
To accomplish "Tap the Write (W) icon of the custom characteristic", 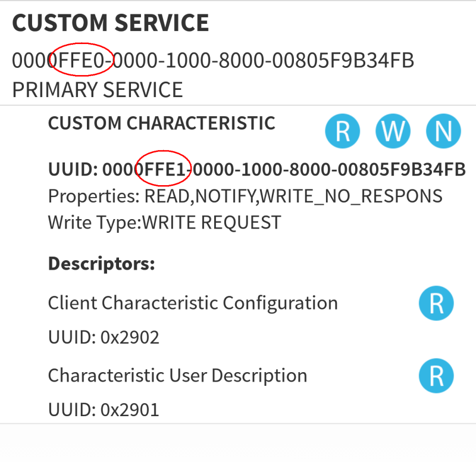I will coord(393,131).
